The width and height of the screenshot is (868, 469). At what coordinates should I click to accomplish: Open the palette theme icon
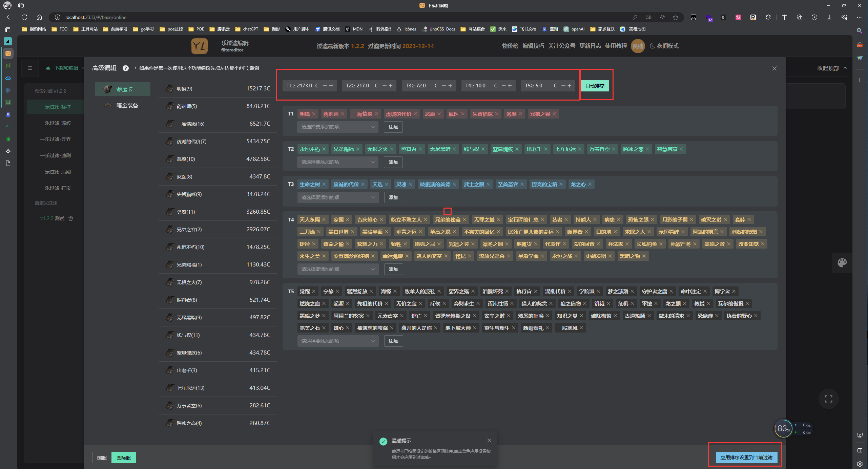point(842,262)
